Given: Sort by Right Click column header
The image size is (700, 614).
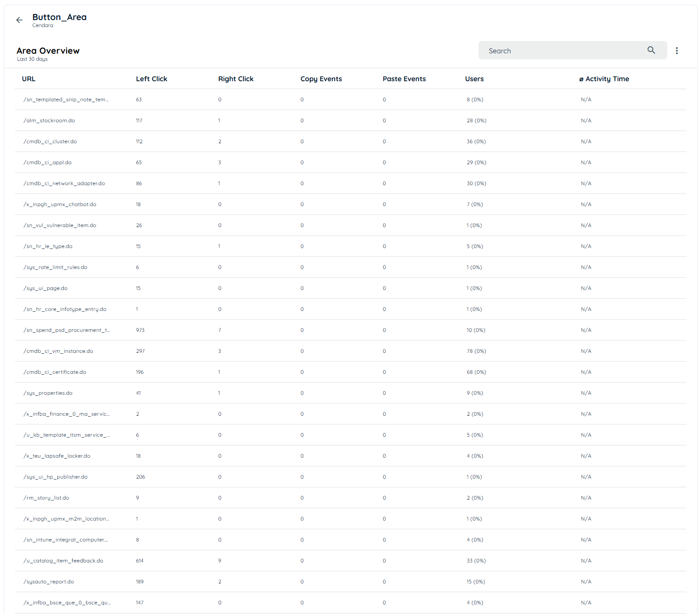Looking at the screenshot, I should point(236,79).
